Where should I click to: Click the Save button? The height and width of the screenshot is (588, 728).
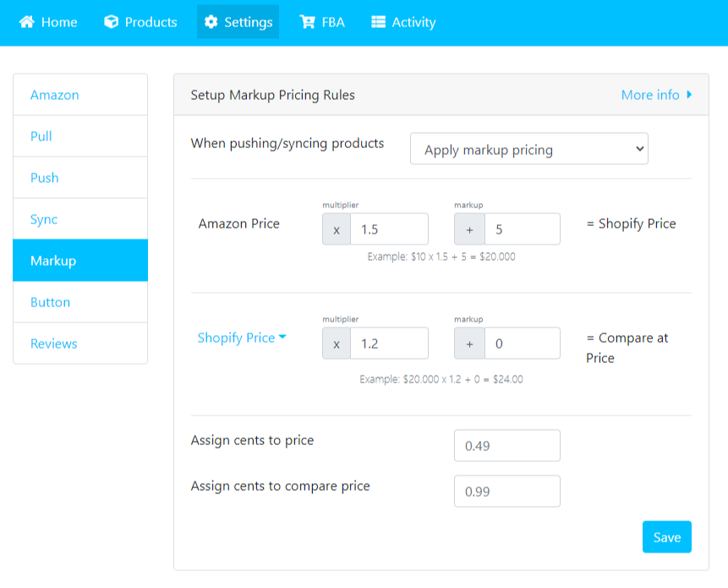[667, 537]
